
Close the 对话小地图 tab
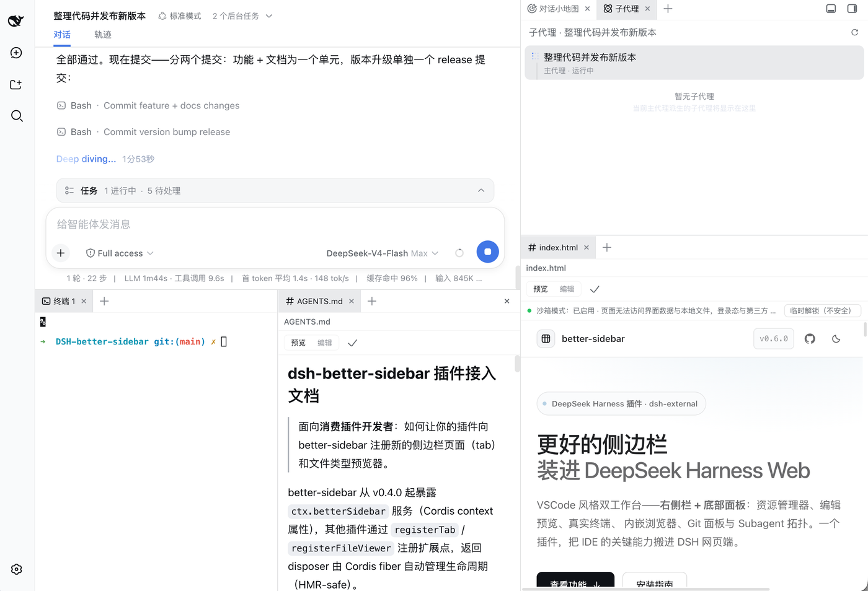click(588, 9)
